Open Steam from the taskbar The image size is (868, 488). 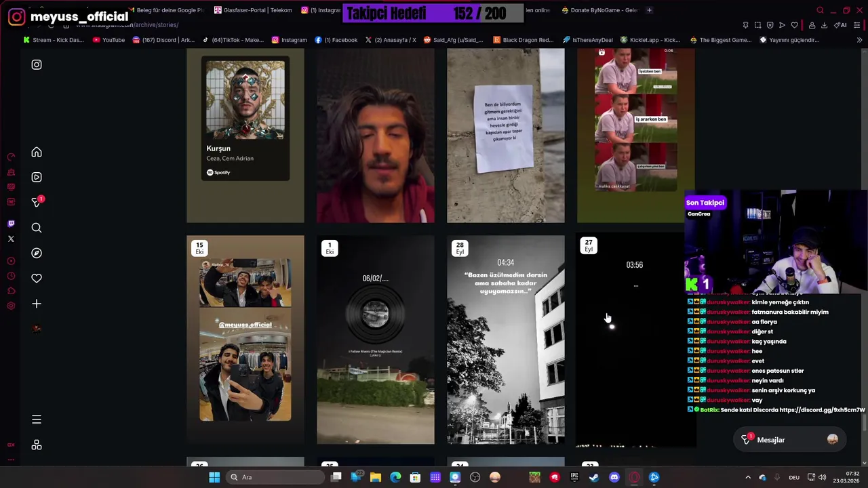[x=594, y=477]
